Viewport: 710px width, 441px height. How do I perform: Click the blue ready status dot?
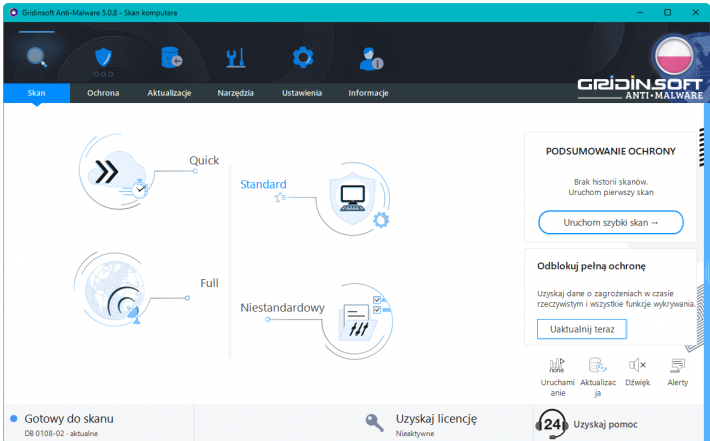[14, 418]
